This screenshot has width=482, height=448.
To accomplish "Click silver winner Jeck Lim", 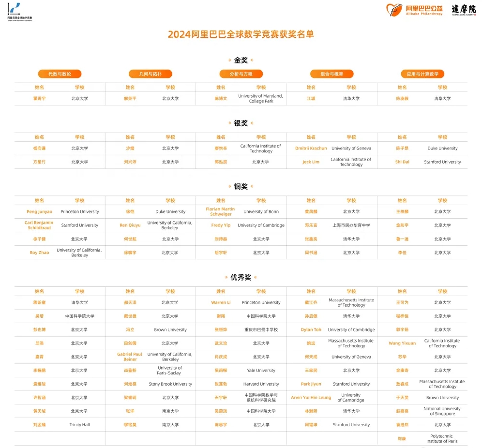I will (310, 162).
